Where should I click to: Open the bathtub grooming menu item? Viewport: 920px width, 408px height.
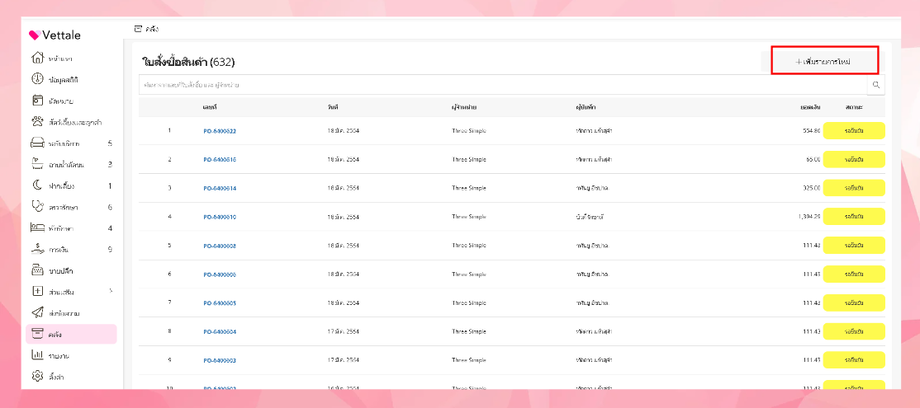[x=70, y=165]
